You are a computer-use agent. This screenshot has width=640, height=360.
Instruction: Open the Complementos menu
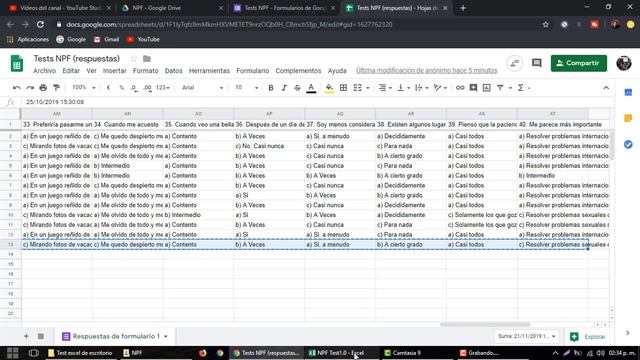[x=298, y=71]
